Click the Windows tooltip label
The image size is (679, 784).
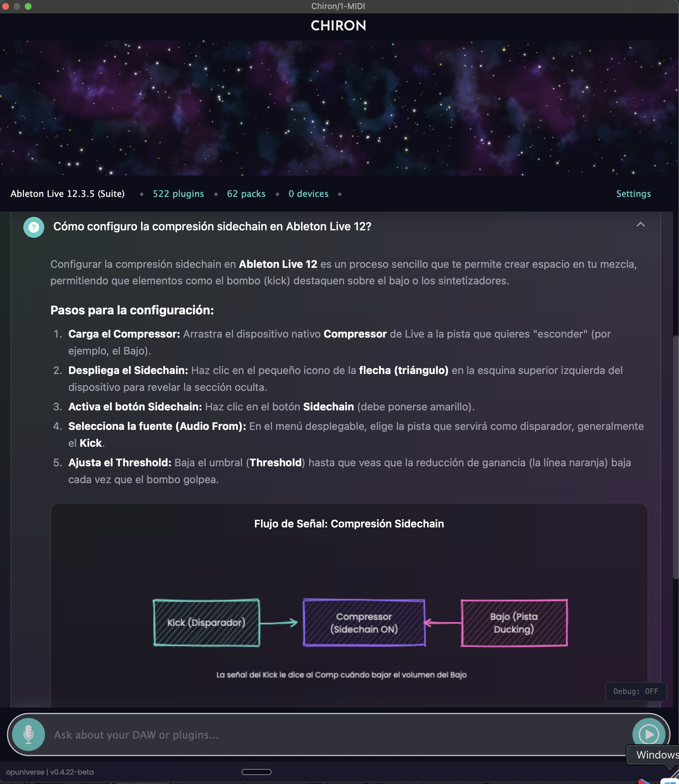click(656, 755)
